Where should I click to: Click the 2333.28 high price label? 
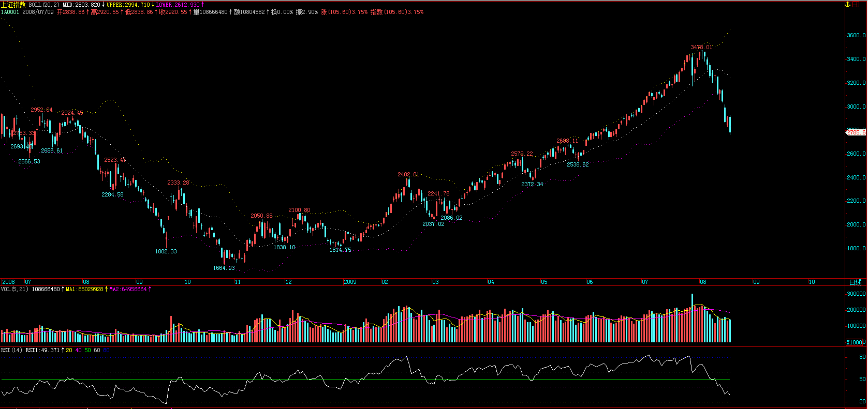pos(178,183)
